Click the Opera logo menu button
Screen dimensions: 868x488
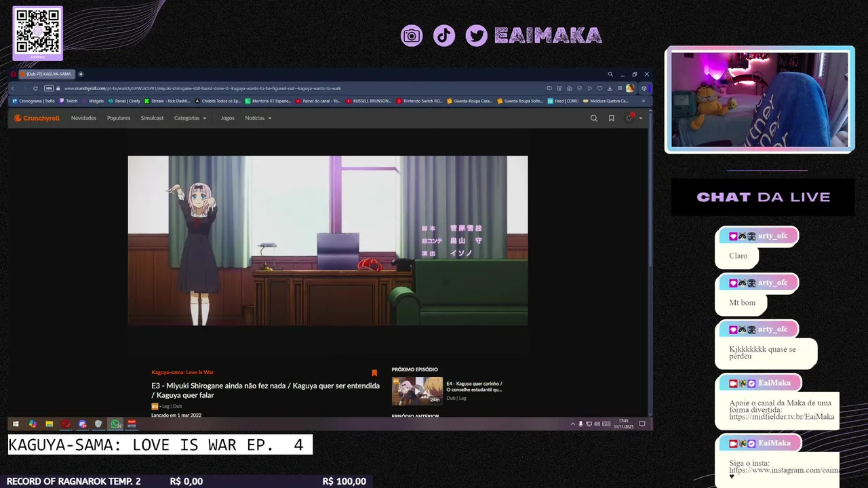(x=13, y=74)
